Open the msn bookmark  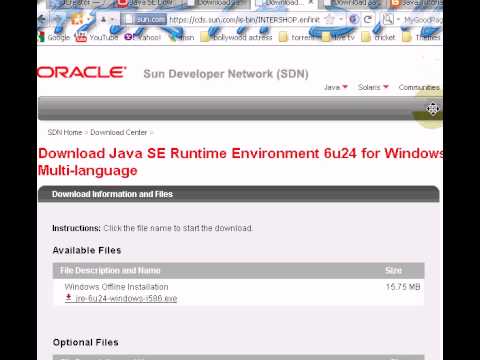(182, 37)
